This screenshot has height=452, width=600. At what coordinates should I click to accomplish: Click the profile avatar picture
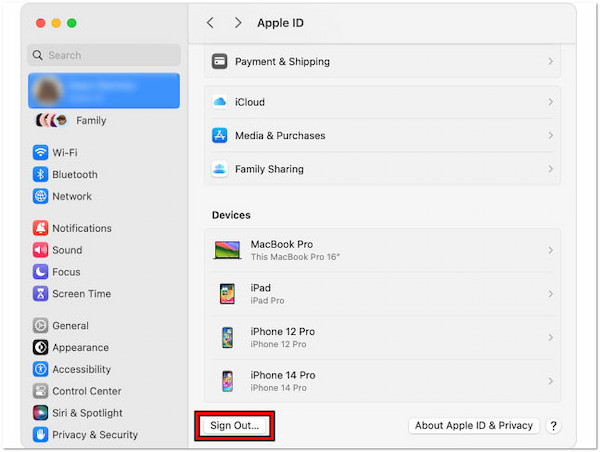tap(48, 91)
